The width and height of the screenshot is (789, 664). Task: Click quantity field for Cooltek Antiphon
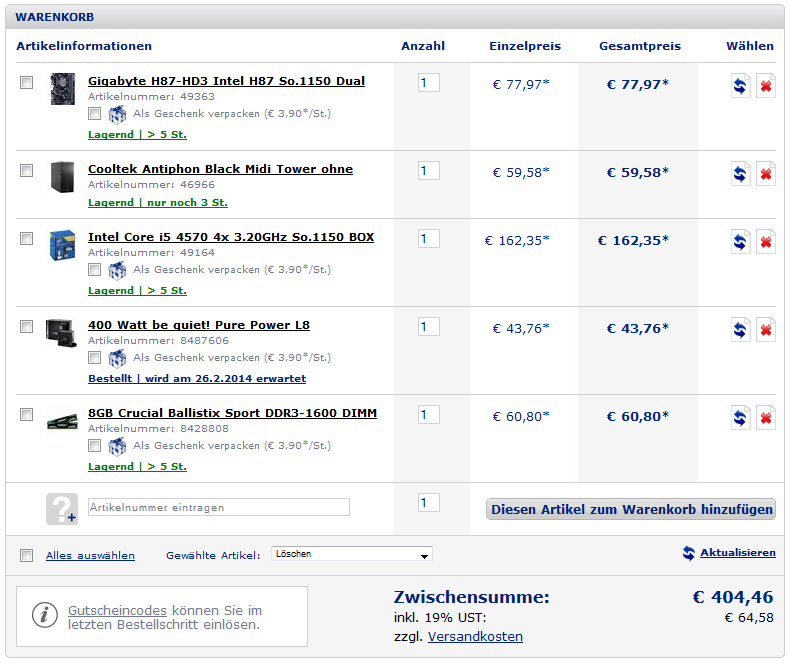pos(429,171)
